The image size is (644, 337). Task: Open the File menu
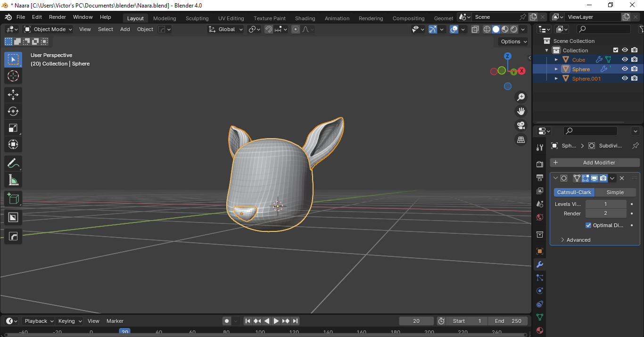click(x=21, y=17)
